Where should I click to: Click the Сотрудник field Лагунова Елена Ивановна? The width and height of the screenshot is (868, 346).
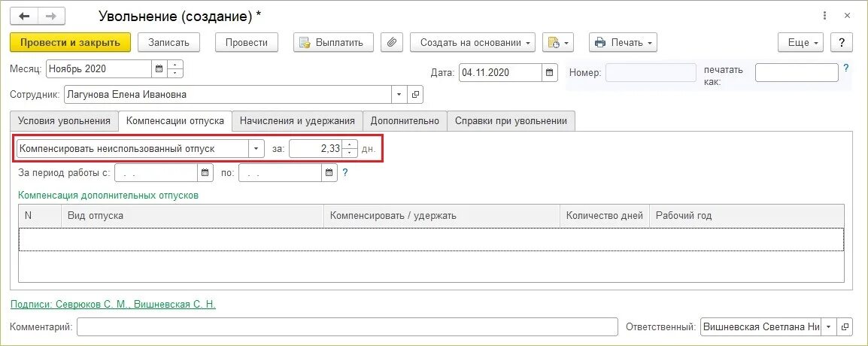228,95
